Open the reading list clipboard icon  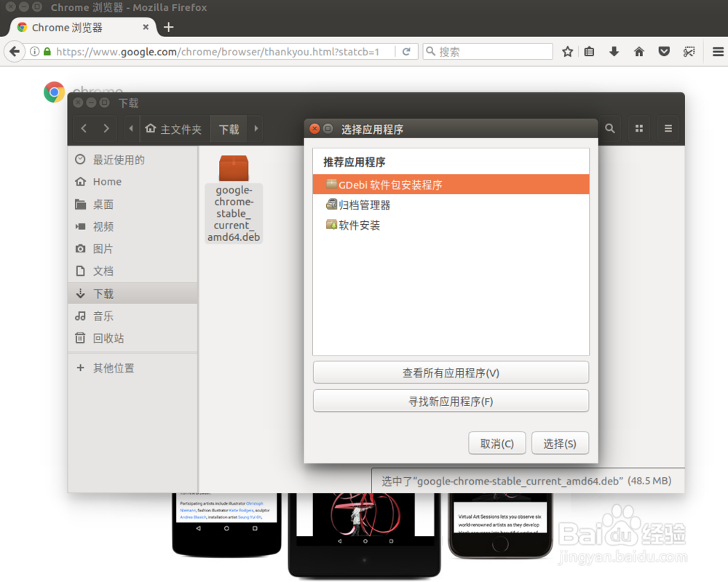point(589,51)
